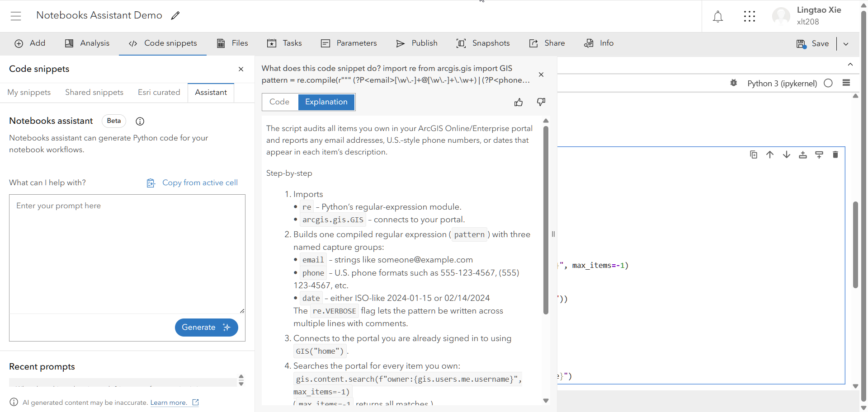Close the assistant response panel

point(541,75)
